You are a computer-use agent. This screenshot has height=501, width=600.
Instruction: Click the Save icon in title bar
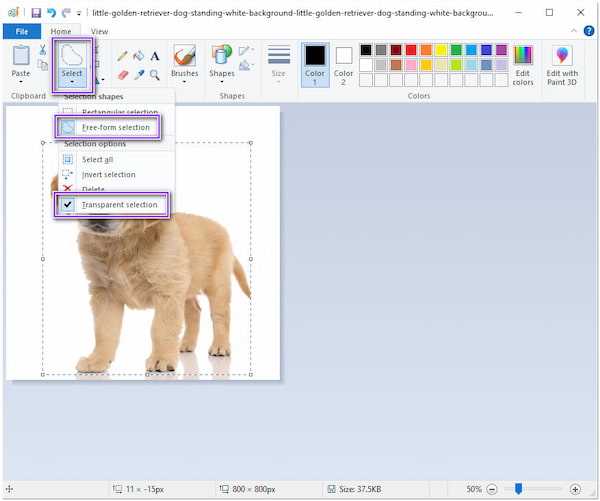click(x=36, y=13)
